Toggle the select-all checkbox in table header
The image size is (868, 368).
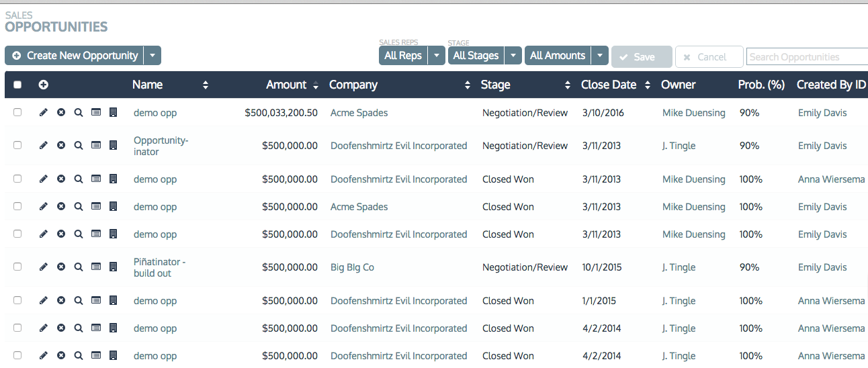(x=17, y=85)
